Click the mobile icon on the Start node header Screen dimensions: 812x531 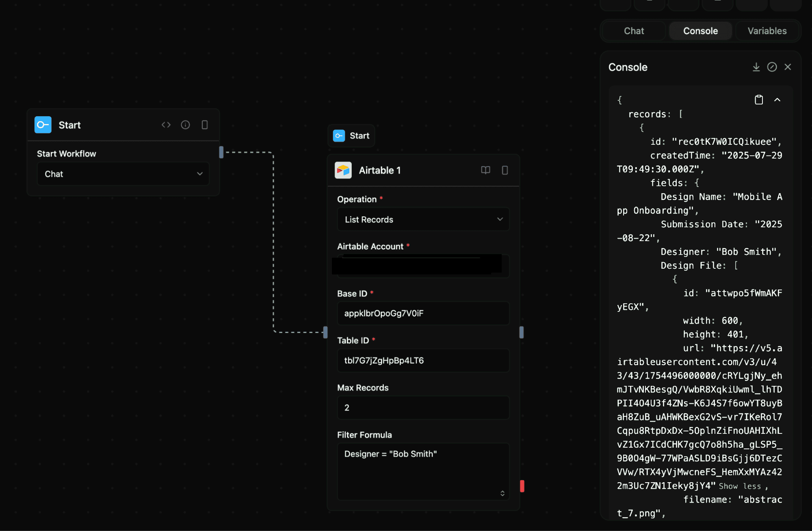click(x=204, y=125)
